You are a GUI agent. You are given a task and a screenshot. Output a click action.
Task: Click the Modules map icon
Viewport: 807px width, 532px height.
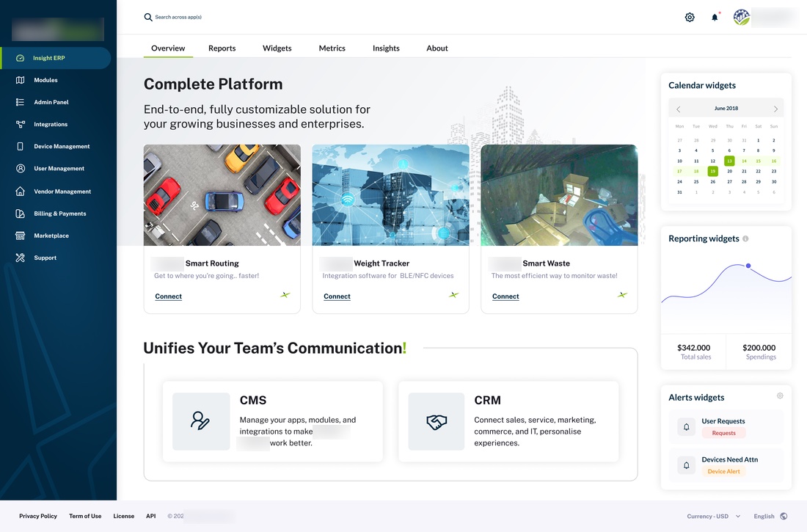click(x=20, y=80)
